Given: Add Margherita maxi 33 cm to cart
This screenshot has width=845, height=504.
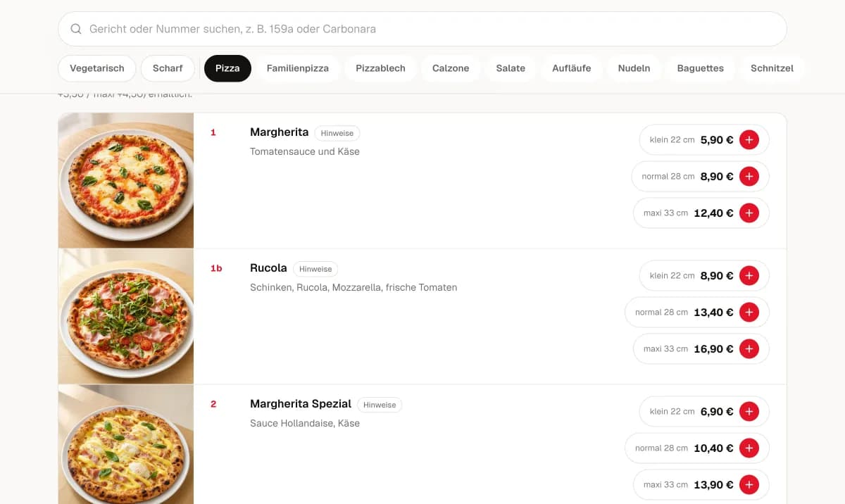Looking at the screenshot, I should pyautogui.click(x=749, y=213).
